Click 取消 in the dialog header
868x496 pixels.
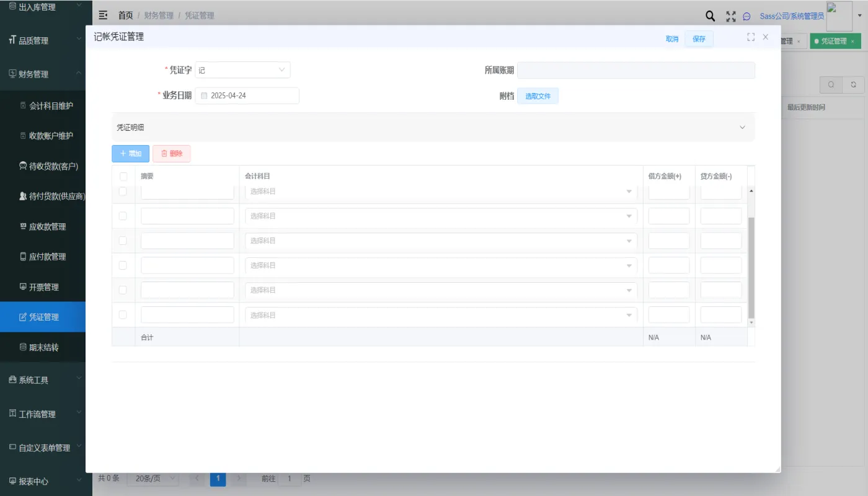coord(672,38)
